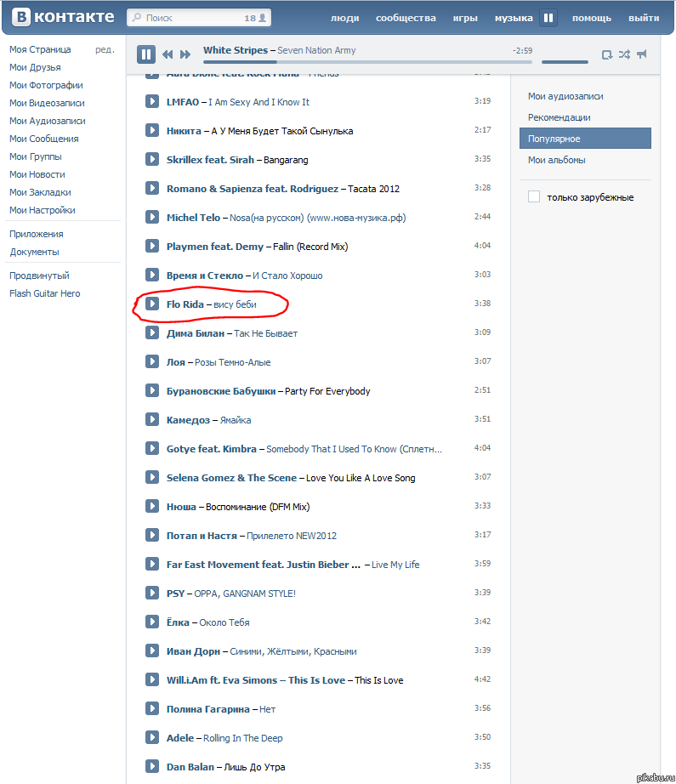Open 'Документы' in the sidebar
Image resolution: width=676 pixels, height=784 pixels.
[34, 252]
